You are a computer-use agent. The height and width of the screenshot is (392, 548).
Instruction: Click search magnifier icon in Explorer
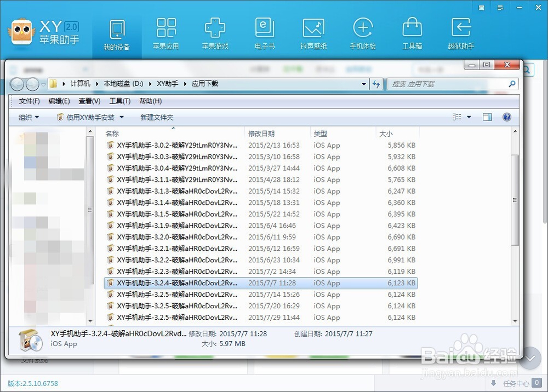tap(512, 84)
